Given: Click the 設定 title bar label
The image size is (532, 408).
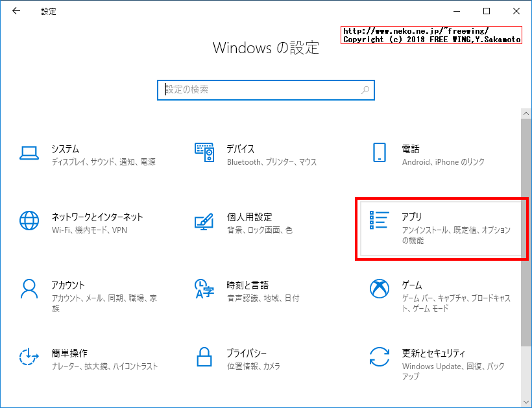Looking at the screenshot, I should [x=46, y=11].
